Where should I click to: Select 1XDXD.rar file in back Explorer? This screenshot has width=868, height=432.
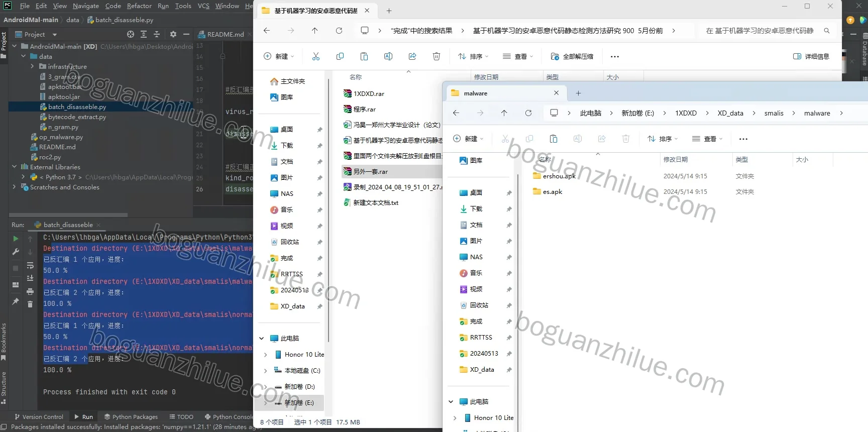coord(364,93)
